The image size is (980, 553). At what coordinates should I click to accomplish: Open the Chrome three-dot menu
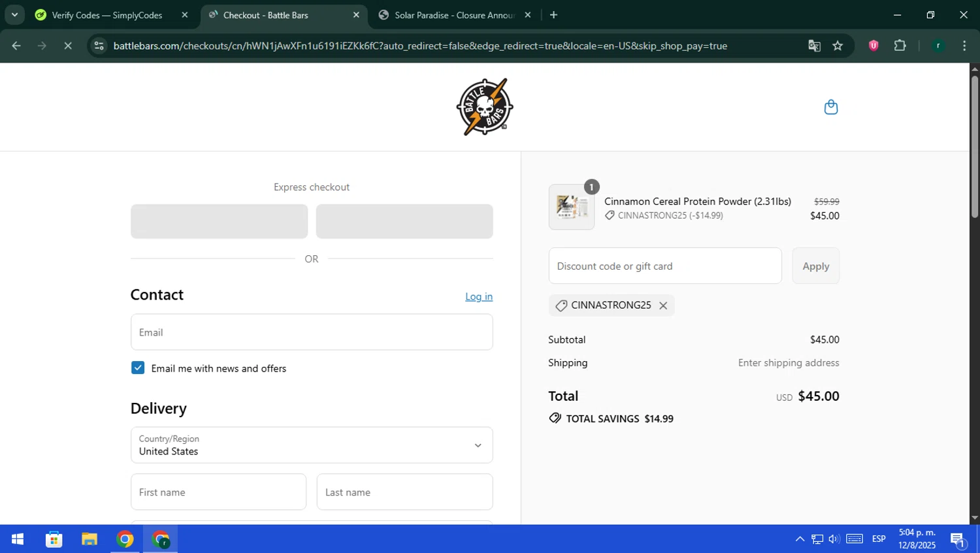coord(964,46)
